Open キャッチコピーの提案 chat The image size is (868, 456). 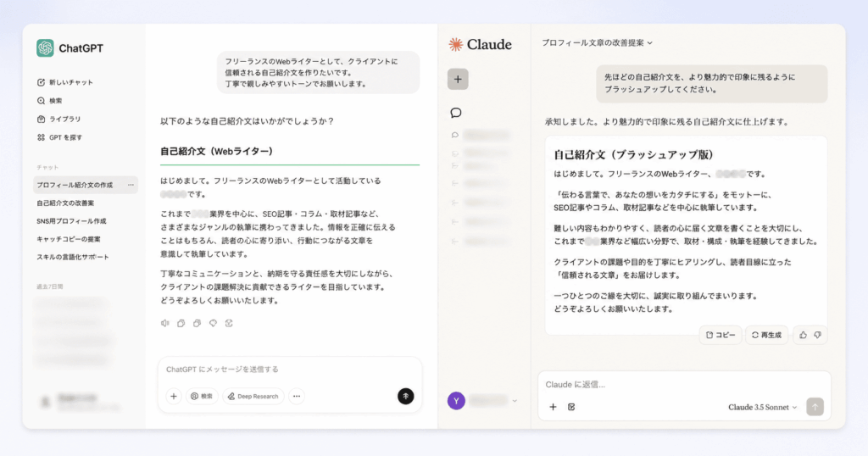tap(69, 239)
